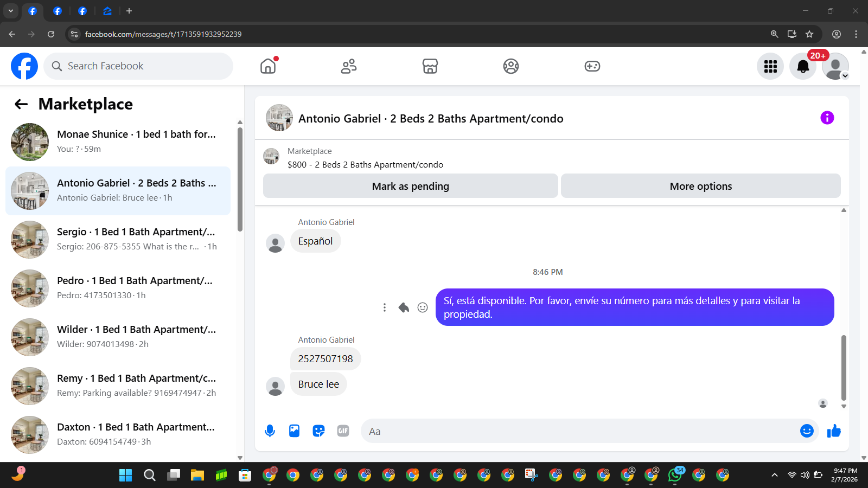Image resolution: width=868 pixels, height=488 pixels.
Task: Select Antonio Gabriel conversation in list
Action: (118, 191)
